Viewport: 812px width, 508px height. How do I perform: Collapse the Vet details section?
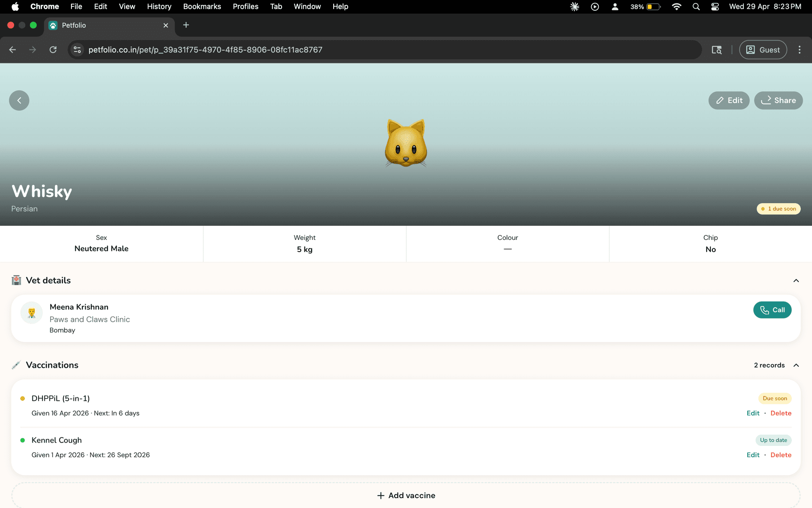click(x=796, y=281)
